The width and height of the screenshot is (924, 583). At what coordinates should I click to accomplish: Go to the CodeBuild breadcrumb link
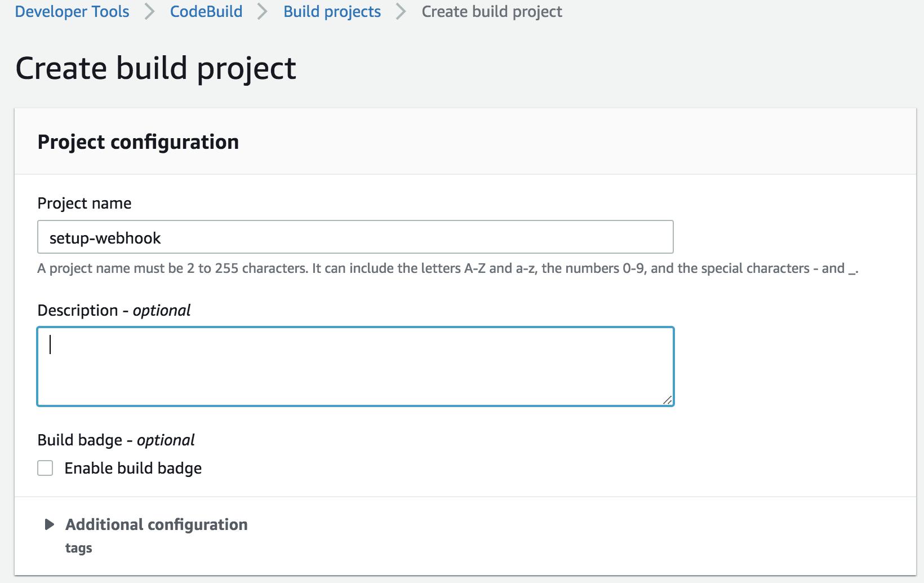(206, 11)
